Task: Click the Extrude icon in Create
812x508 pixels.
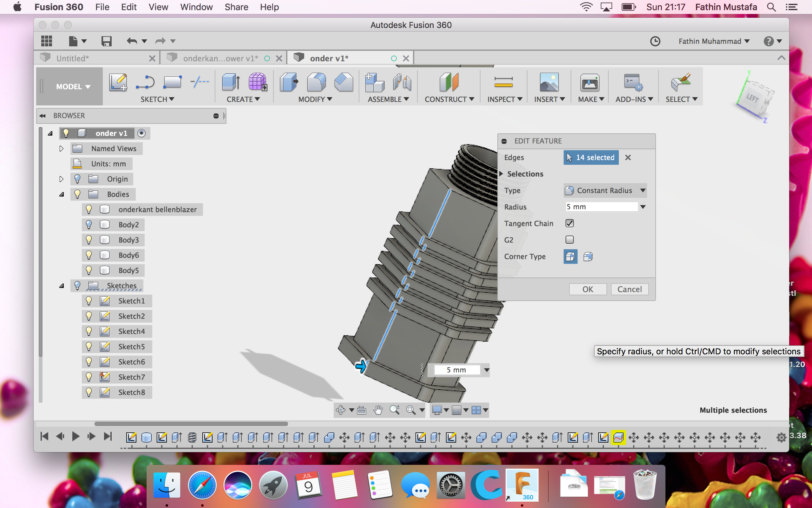Action: [x=231, y=82]
